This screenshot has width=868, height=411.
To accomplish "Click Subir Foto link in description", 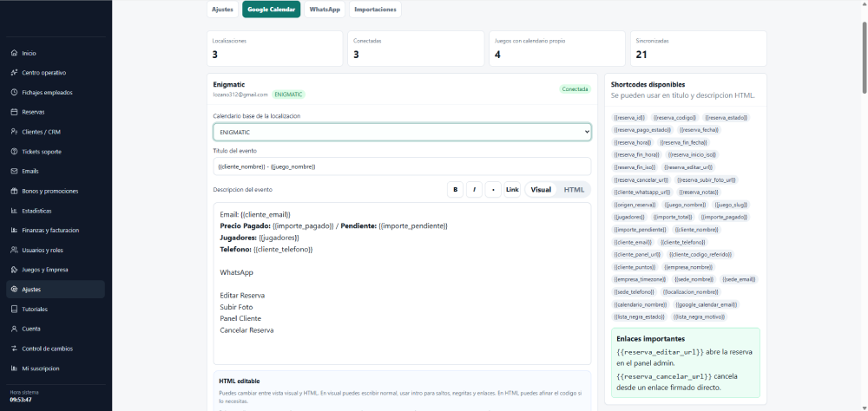I will [236, 307].
